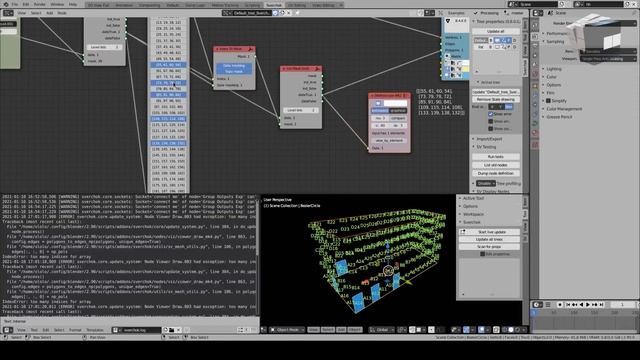The width and height of the screenshot is (640, 360).
Task: Toggle the Show error checkbox
Action: pyautogui.click(x=491, y=114)
